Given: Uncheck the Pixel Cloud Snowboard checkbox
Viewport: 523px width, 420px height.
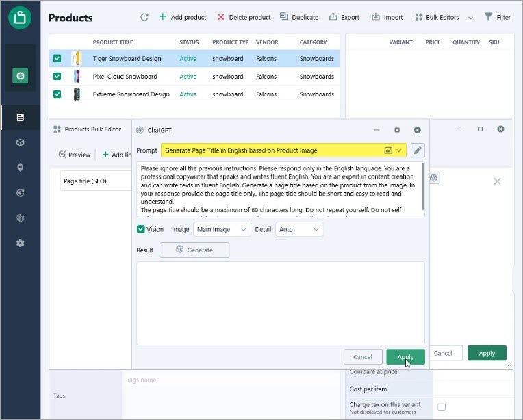Looking at the screenshot, I should 57,77.
